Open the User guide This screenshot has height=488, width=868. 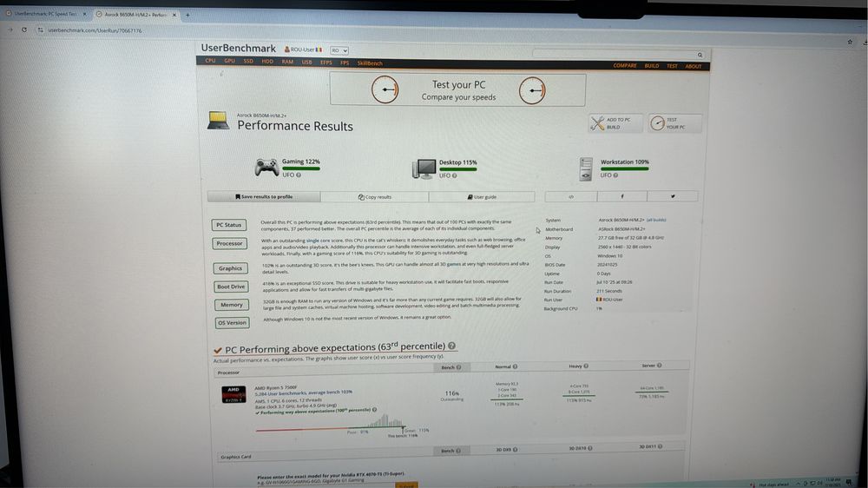click(482, 196)
